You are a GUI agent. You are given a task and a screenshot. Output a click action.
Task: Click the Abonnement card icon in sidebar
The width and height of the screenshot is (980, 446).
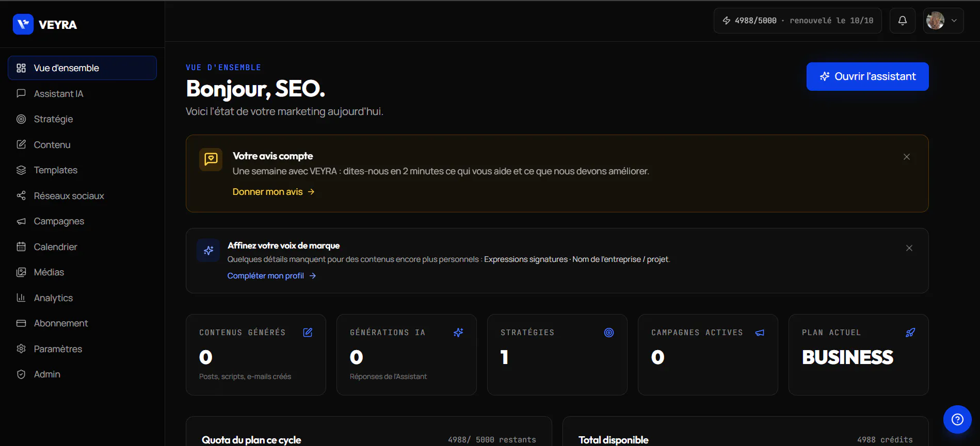click(21, 323)
